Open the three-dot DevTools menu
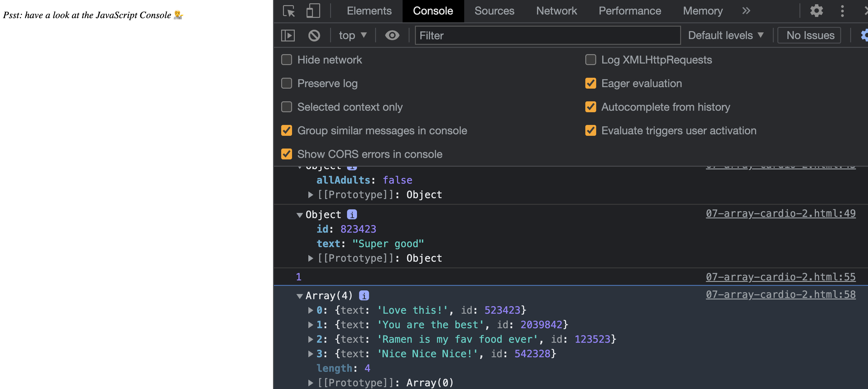Screen dimensions: 868x389 pyautogui.click(x=842, y=11)
